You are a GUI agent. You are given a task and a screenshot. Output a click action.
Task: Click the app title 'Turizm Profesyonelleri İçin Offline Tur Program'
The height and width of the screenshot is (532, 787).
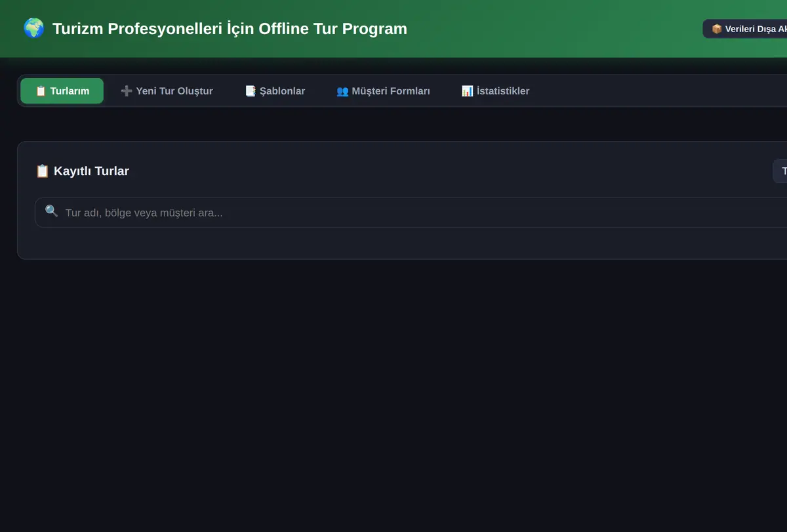[x=230, y=29]
